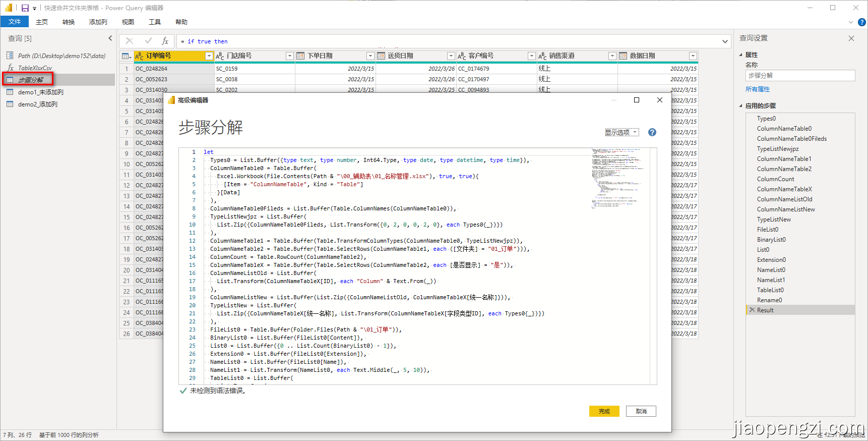Select cell OC_0248264 in first row

[174, 69]
